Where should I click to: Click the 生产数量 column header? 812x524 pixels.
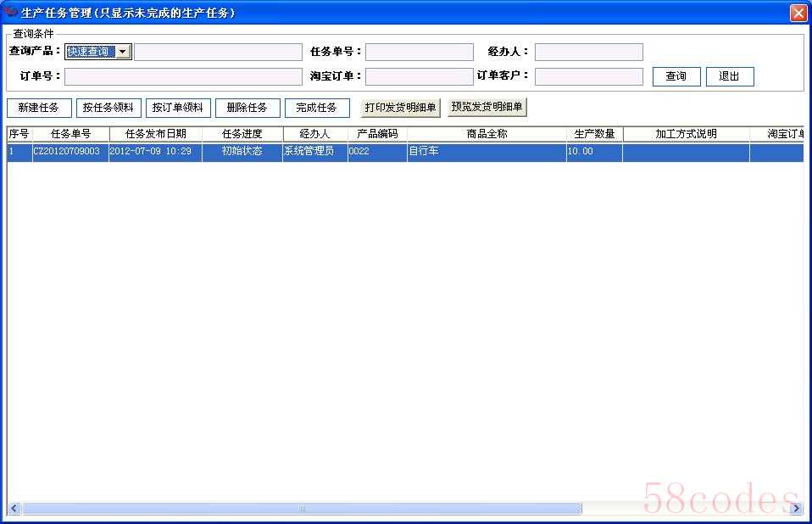click(594, 134)
